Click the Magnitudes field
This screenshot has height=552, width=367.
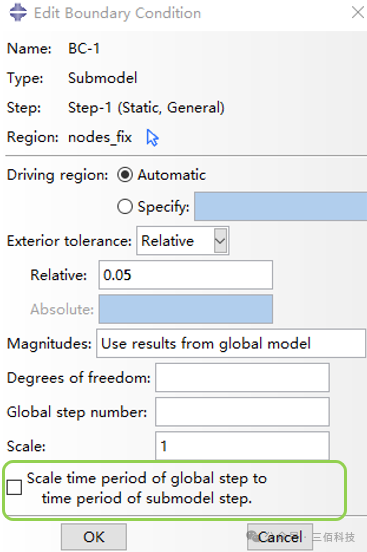click(231, 343)
